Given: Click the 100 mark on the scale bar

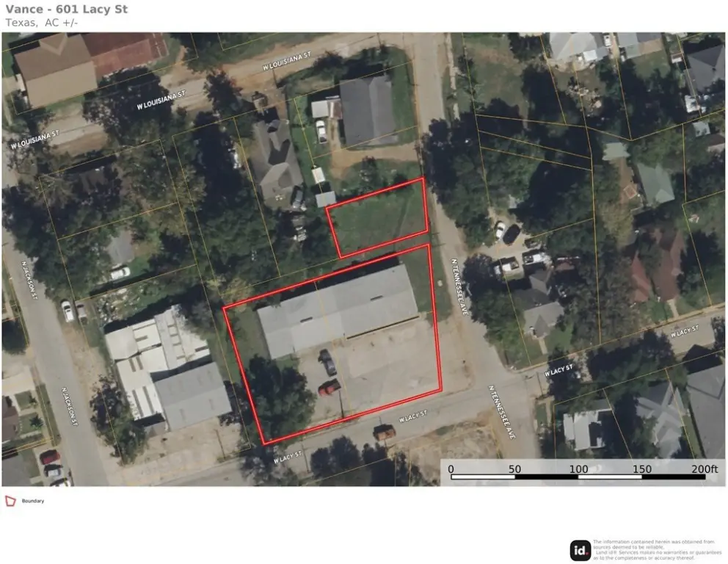Looking at the screenshot, I should [x=578, y=469].
